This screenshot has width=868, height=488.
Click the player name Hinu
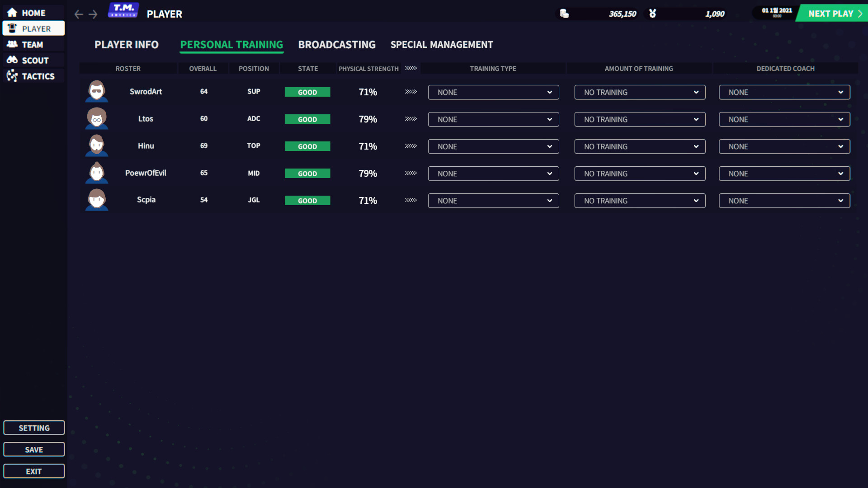(x=146, y=145)
